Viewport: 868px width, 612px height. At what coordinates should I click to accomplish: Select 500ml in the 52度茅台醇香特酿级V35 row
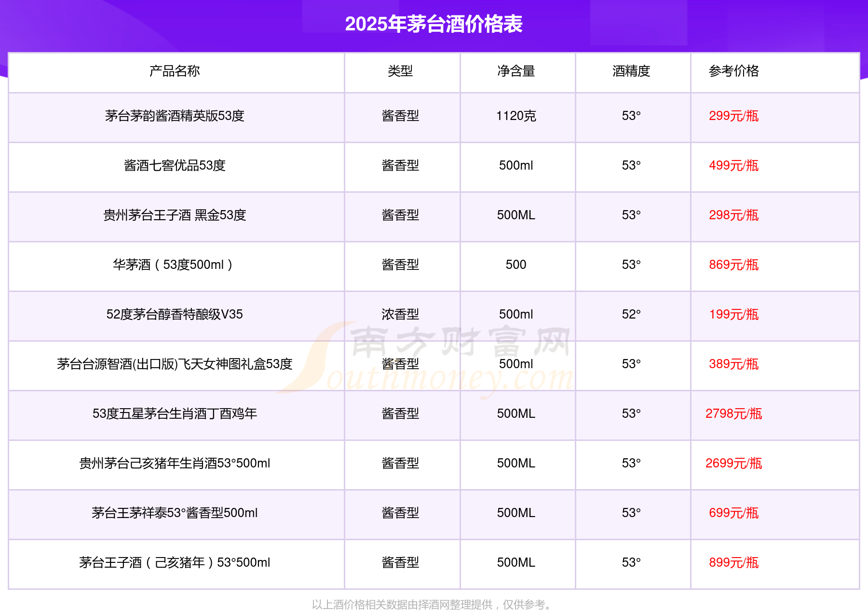pos(516,315)
